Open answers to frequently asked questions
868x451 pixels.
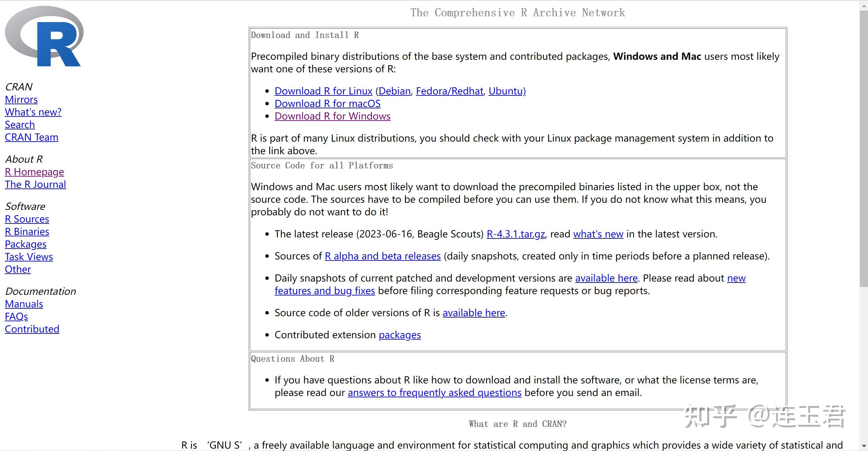pyautogui.click(x=434, y=393)
